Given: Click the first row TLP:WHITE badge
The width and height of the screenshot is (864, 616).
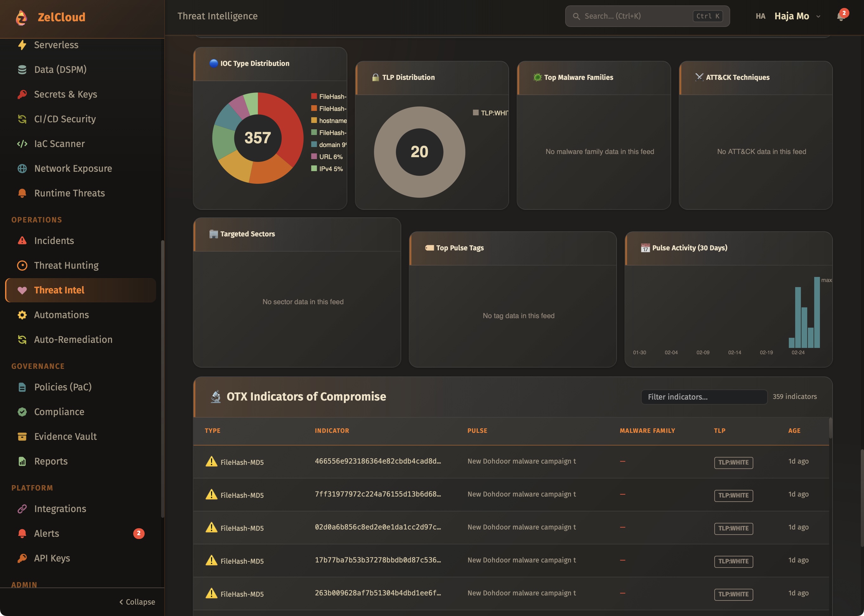Looking at the screenshot, I should [x=733, y=462].
